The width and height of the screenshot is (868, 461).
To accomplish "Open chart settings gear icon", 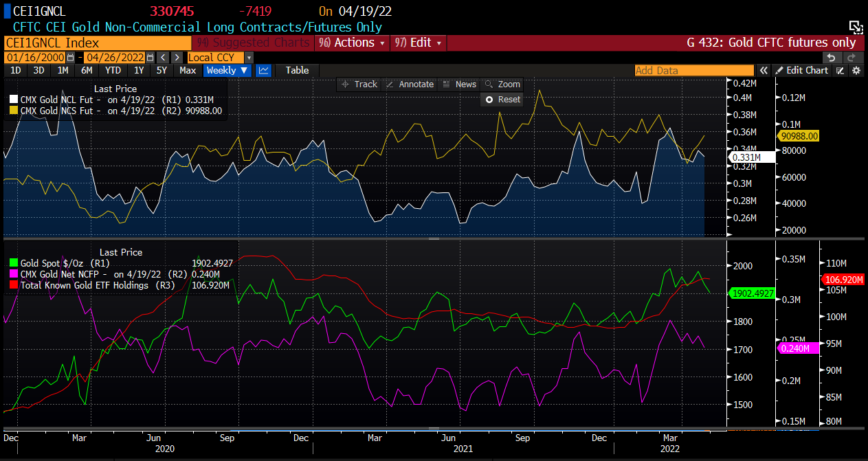I will [856, 70].
